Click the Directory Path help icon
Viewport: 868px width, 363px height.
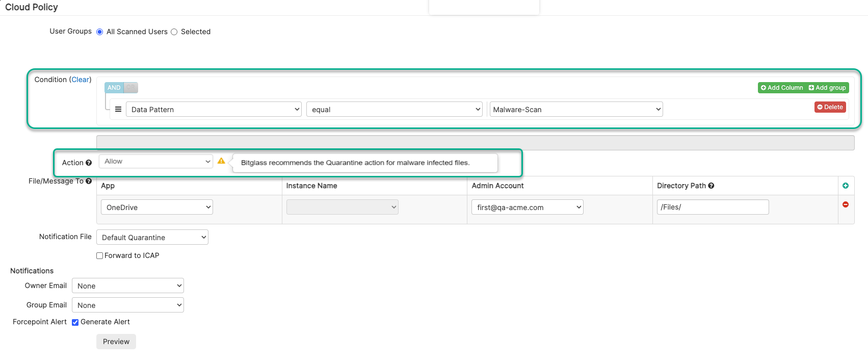pyautogui.click(x=711, y=186)
